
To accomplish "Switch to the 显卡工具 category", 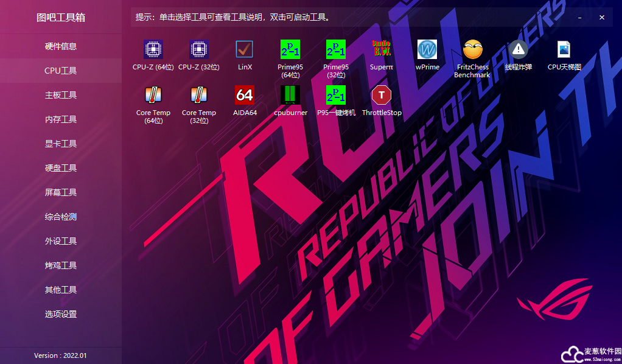I will pyautogui.click(x=61, y=144).
